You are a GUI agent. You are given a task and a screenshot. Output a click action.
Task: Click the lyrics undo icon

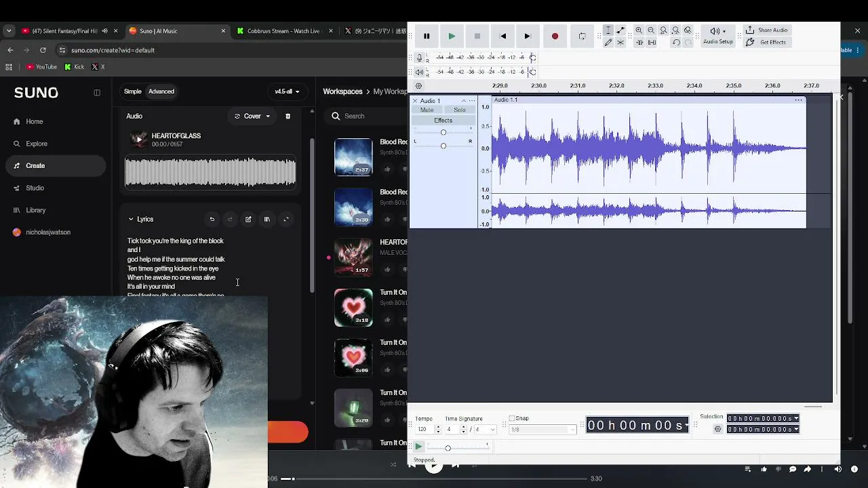tap(212, 219)
